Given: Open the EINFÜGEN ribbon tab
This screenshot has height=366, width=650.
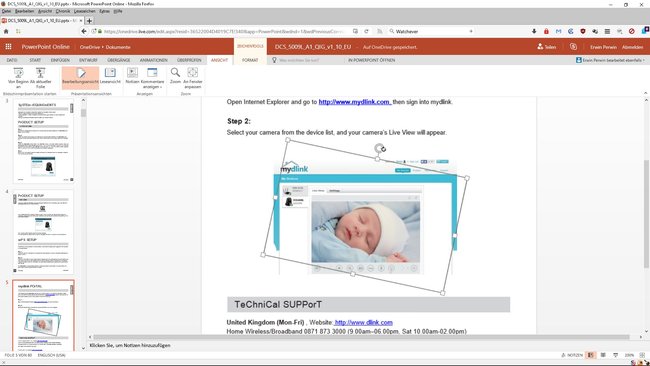Looking at the screenshot, I should tap(60, 60).
